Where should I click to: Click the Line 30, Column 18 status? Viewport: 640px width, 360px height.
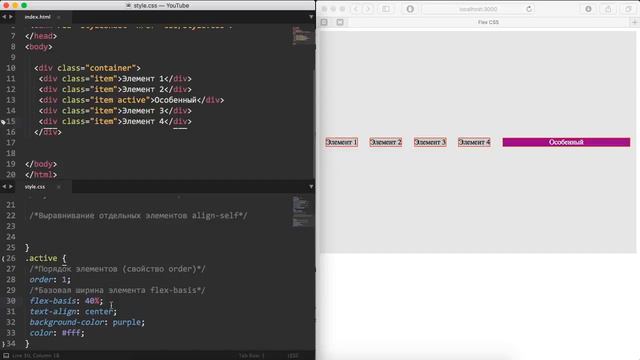36,356
